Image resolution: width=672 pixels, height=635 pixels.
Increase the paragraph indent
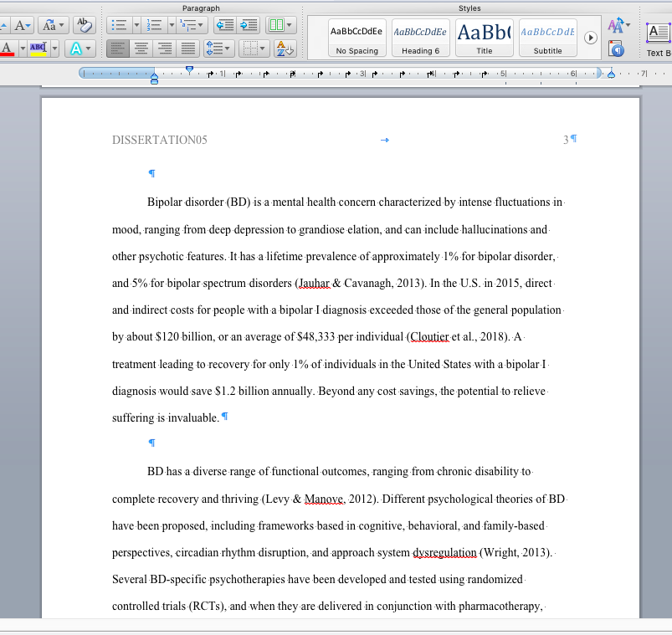[249, 26]
